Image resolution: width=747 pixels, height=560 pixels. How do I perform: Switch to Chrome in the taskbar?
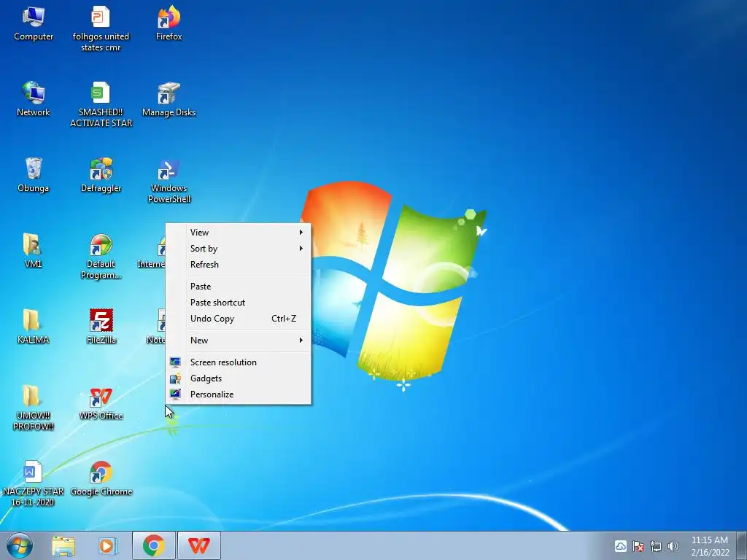(153, 545)
